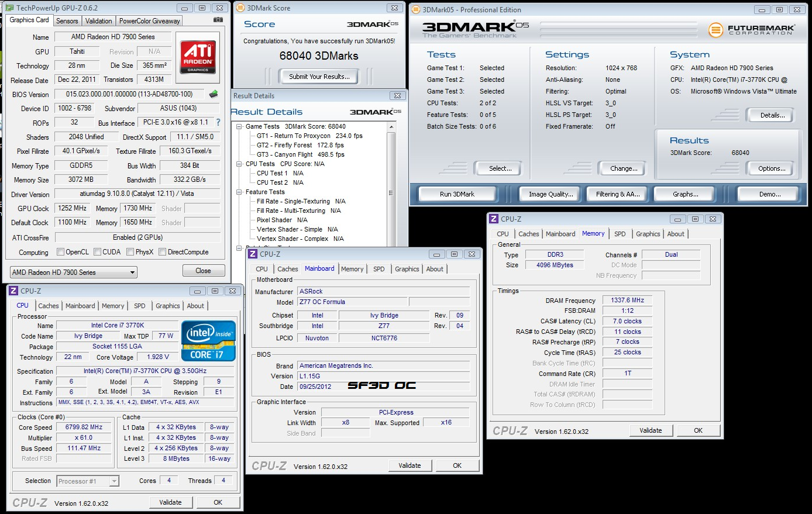Open the GPU-Z Validation tab
Image resolution: width=812 pixels, height=514 pixels.
click(x=98, y=20)
